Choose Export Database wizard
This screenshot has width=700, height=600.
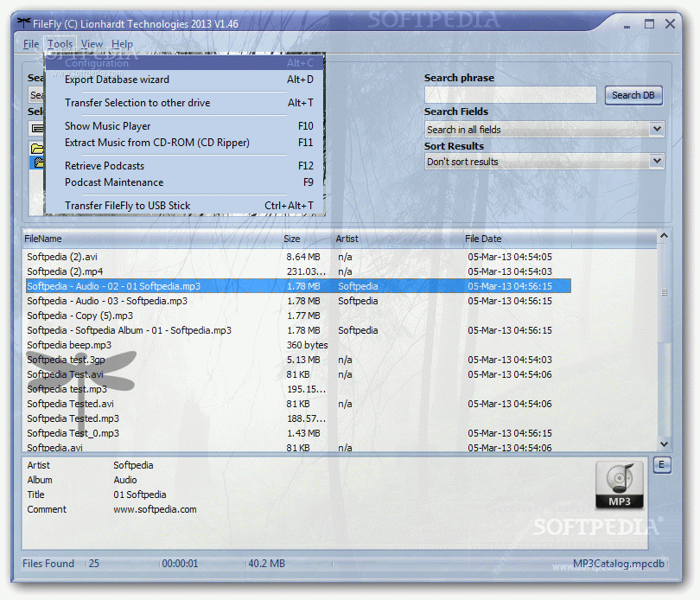pos(185,80)
